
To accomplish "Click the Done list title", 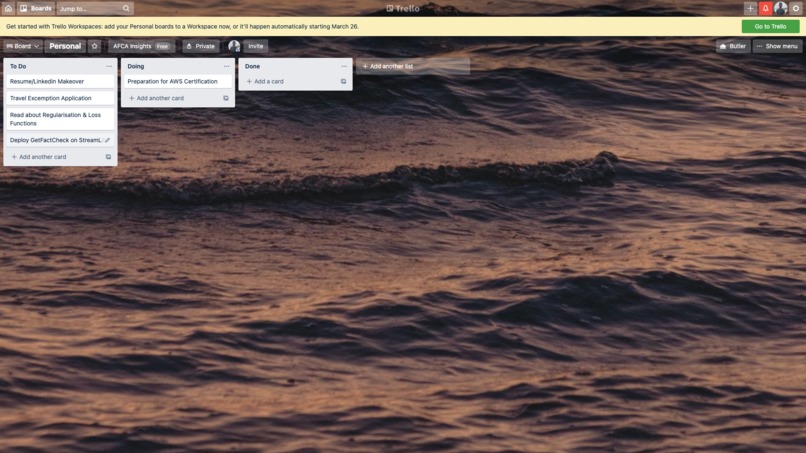I will [x=252, y=66].
